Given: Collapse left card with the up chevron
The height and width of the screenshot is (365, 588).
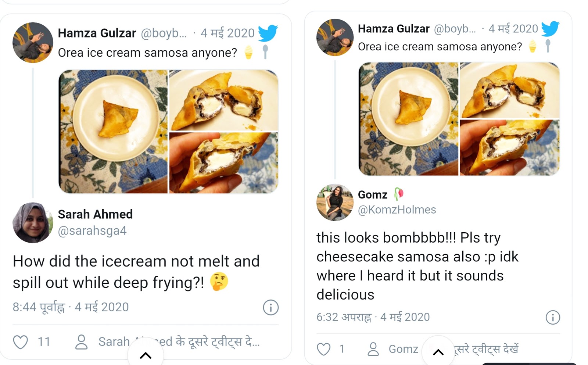Looking at the screenshot, I should (x=146, y=355).
